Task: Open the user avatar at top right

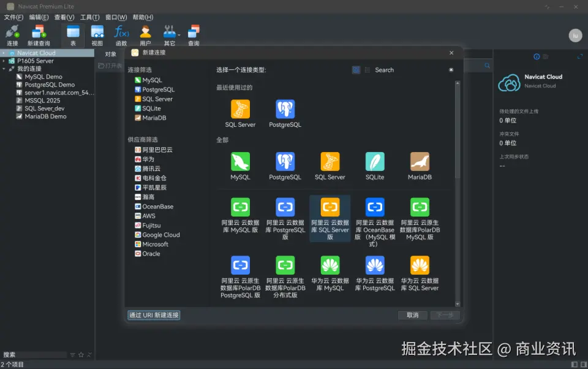Action: 575,36
